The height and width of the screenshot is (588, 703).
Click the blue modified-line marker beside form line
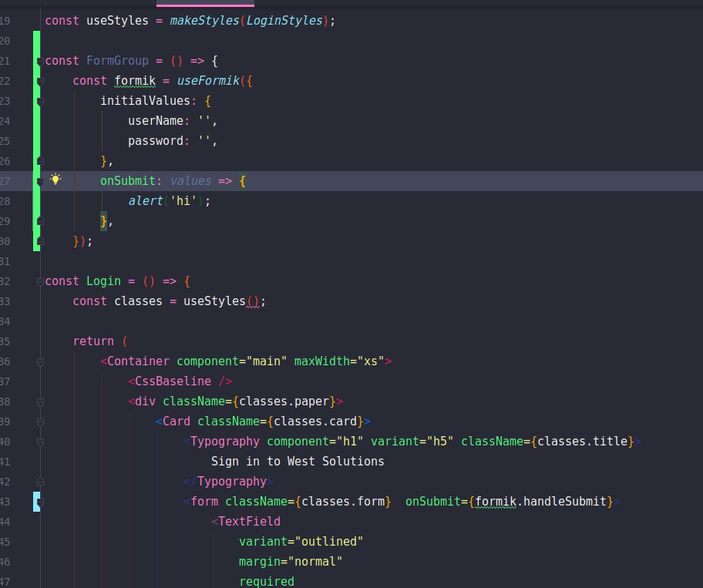point(35,502)
